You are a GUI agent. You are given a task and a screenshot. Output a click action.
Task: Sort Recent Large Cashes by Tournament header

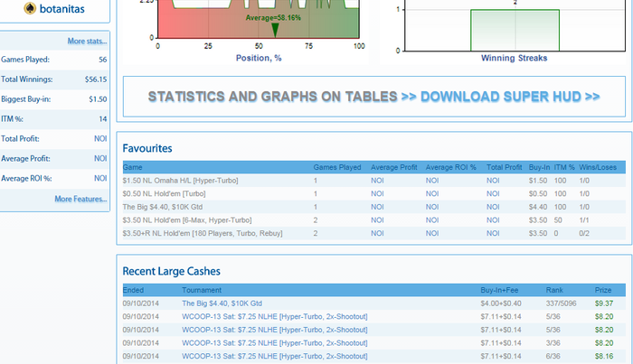coord(202,290)
